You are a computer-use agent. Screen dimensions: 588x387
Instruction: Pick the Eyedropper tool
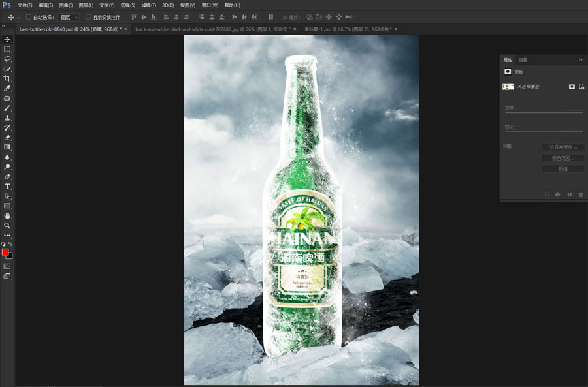[x=7, y=88]
